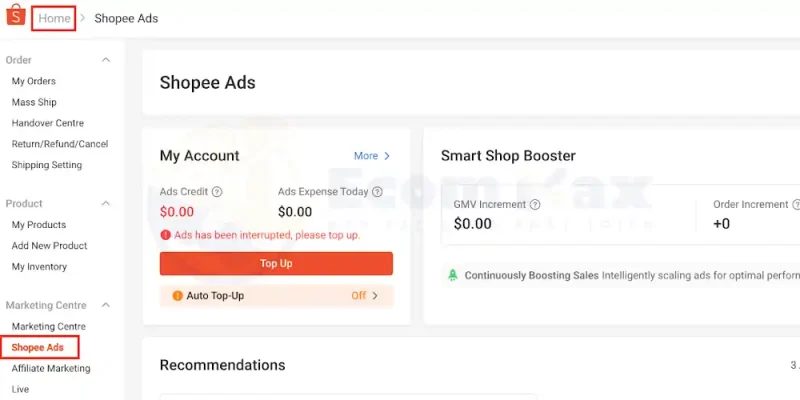This screenshot has height=400, width=800.
Task: Open the Auto Top-Up setting row
Action: point(276,296)
